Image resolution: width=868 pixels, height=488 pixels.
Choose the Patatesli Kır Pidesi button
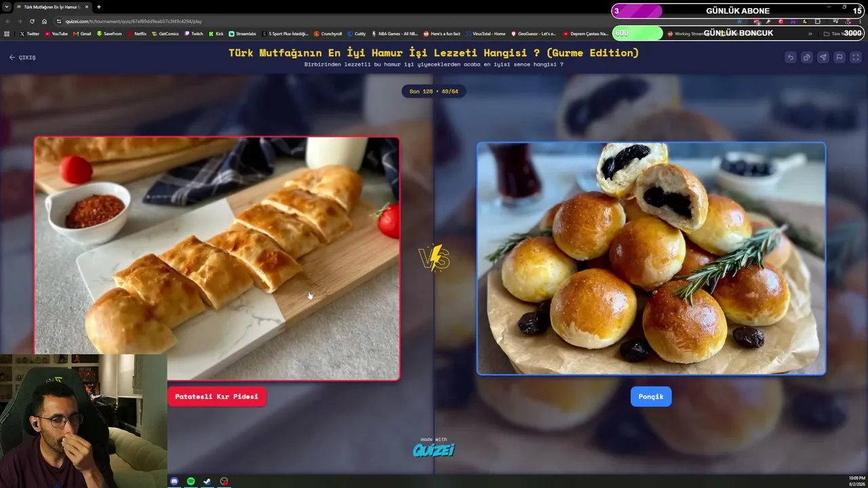click(x=217, y=396)
